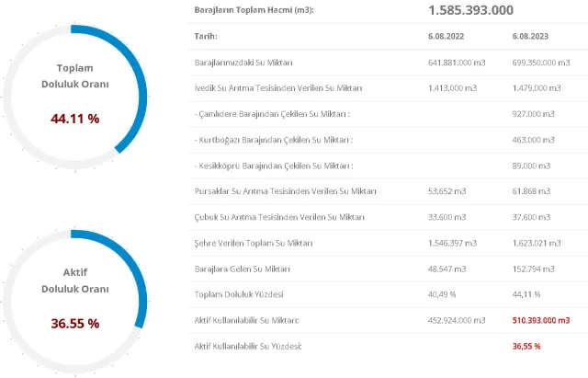588x378 pixels.
Task: Click the total volume figure 1.585.393.000
Action: pyautogui.click(x=470, y=10)
